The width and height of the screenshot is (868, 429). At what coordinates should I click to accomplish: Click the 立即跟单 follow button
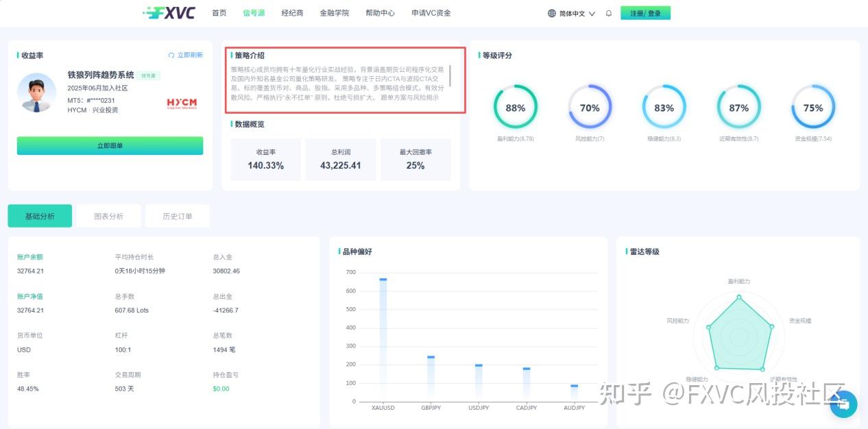point(110,145)
